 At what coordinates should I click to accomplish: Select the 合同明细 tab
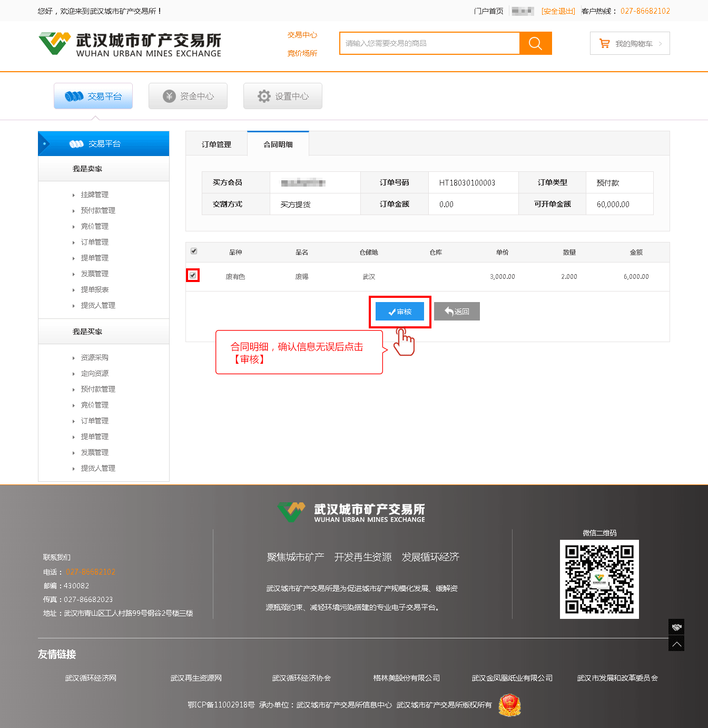(x=278, y=144)
